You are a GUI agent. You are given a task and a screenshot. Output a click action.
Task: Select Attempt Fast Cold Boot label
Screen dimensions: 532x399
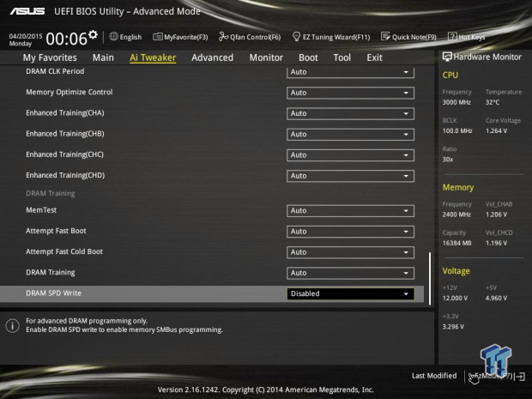tap(64, 251)
